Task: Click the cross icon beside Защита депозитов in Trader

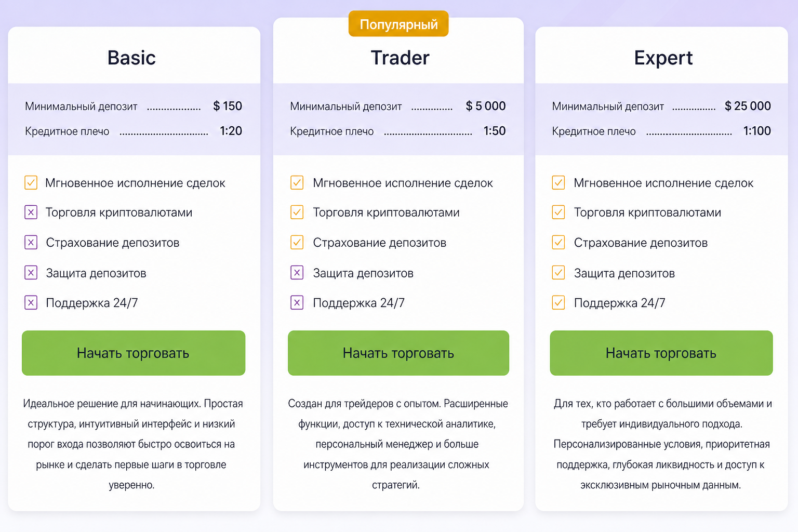Action: (x=297, y=272)
